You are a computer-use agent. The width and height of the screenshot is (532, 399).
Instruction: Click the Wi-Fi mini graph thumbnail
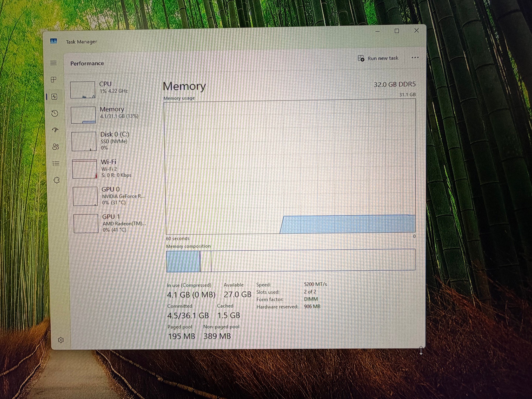coord(85,169)
